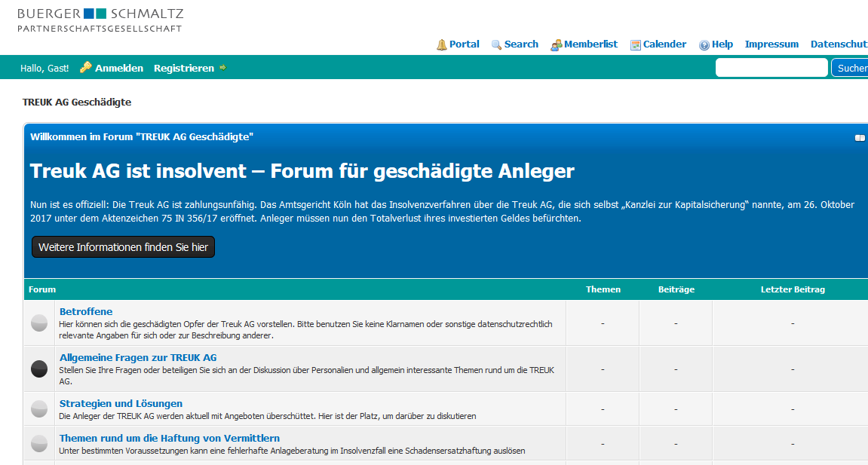Click the people icon beside Memberlist

(556, 45)
